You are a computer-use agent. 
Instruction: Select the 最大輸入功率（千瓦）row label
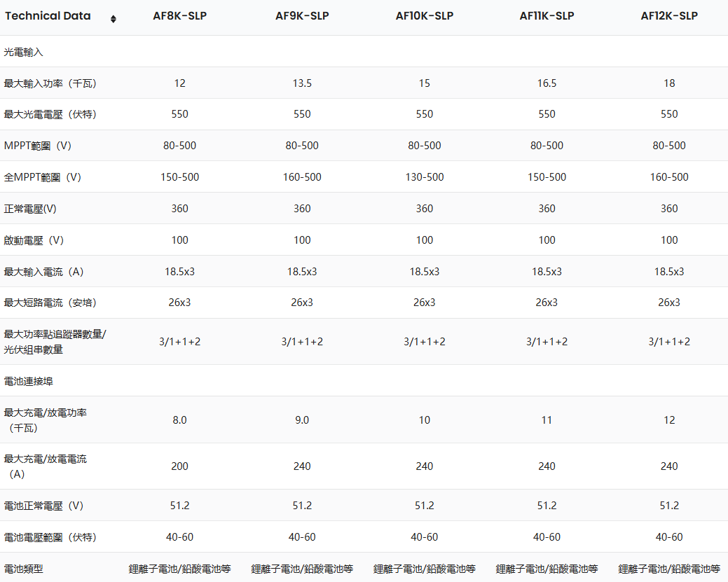click(x=50, y=83)
